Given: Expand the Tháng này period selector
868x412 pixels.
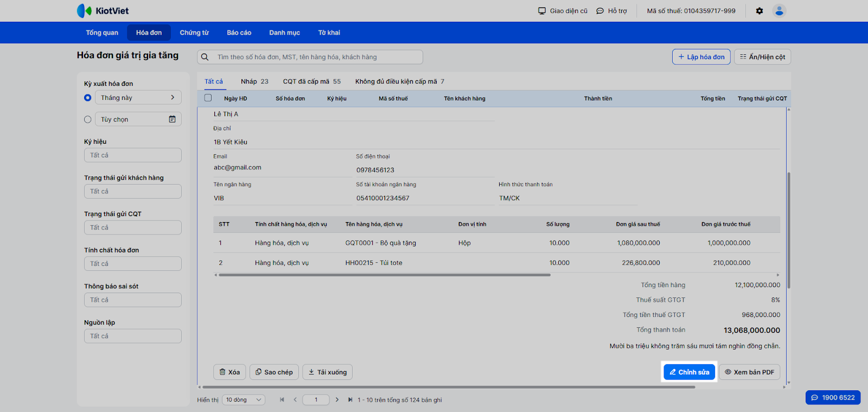Looking at the screenshot, I should pos(138,98).
